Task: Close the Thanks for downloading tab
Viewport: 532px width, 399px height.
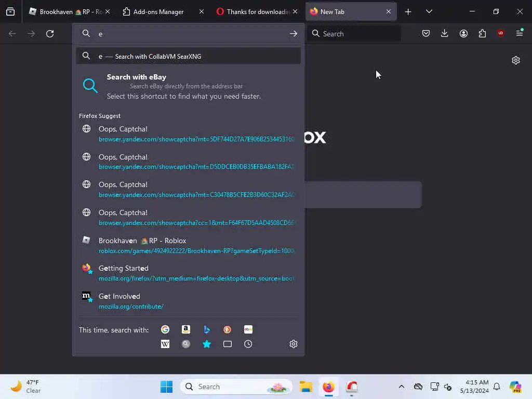Action: [295, 11]
